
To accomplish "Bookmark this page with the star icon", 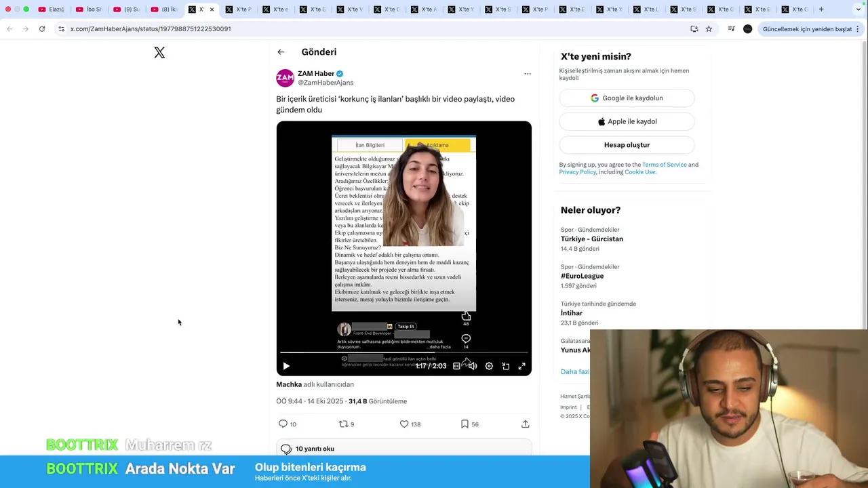I will click(x=709, y=29).
